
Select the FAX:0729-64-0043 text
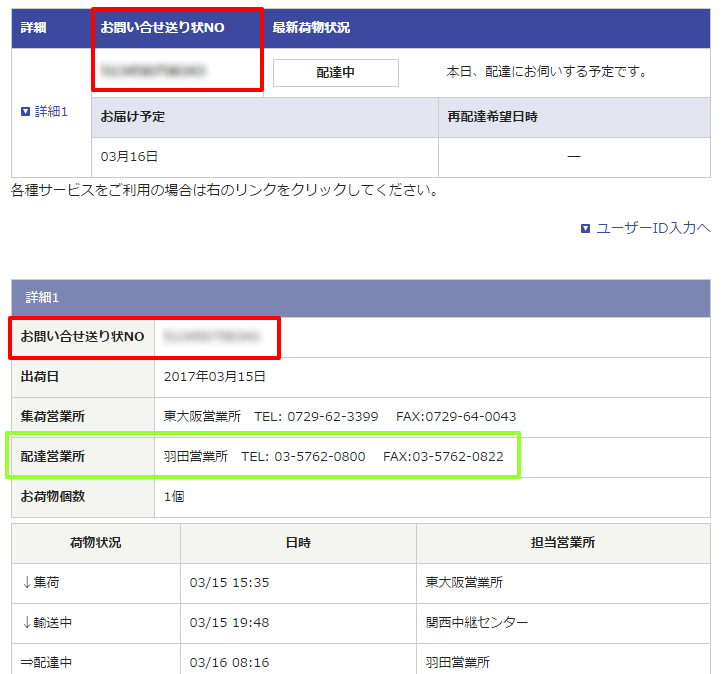[456, 417]
